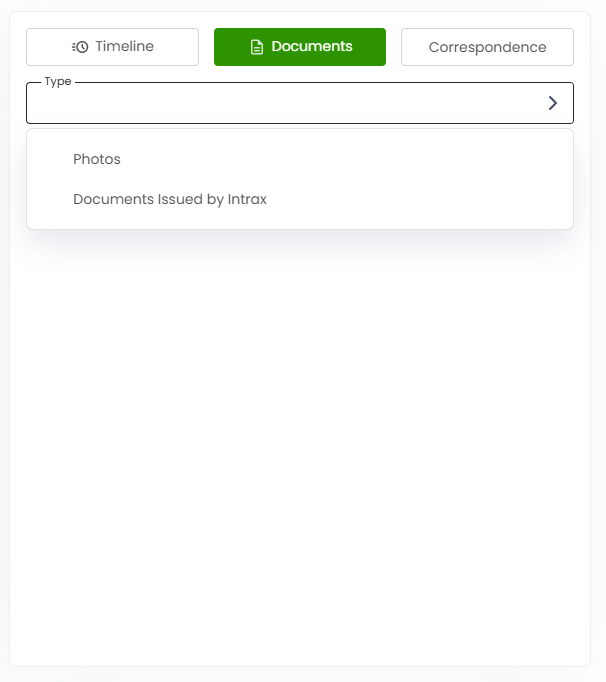Click inside the empty Type input box
606x682 pixels.
[x=283, y=103]
